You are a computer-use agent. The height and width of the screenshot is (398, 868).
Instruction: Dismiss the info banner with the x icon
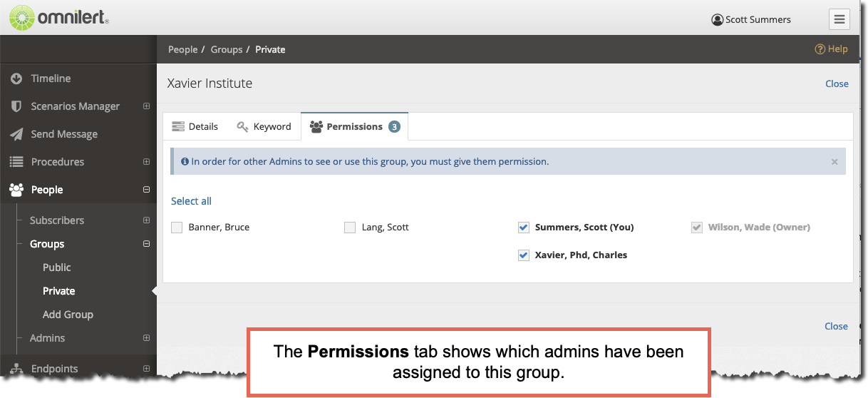[x=835, y=162]
